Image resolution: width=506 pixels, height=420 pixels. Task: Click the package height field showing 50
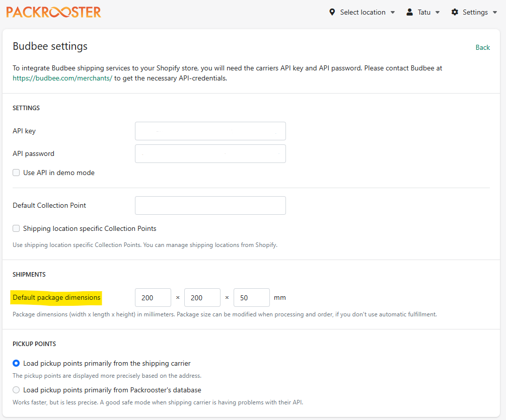click(x=252, y=297)
